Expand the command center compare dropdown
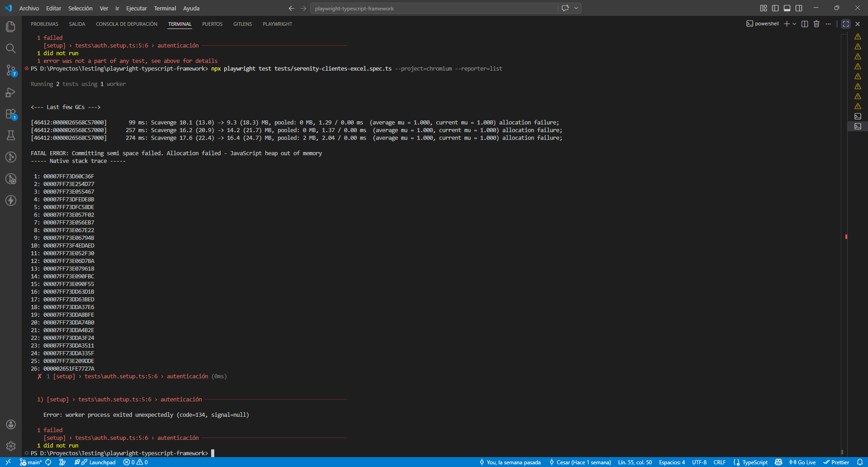 click(x=576, y=8)
